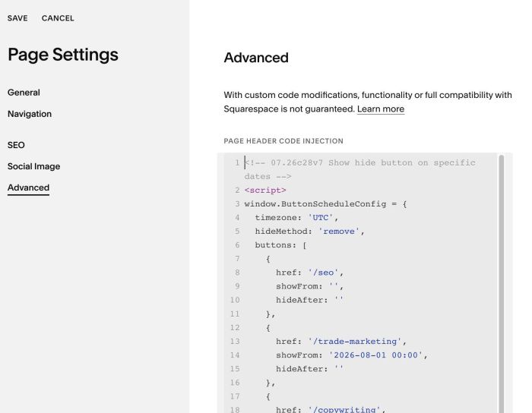Click the '/trade-marketing' href string
The height and width of the screenshot is (413, 532).
point(355,342)
